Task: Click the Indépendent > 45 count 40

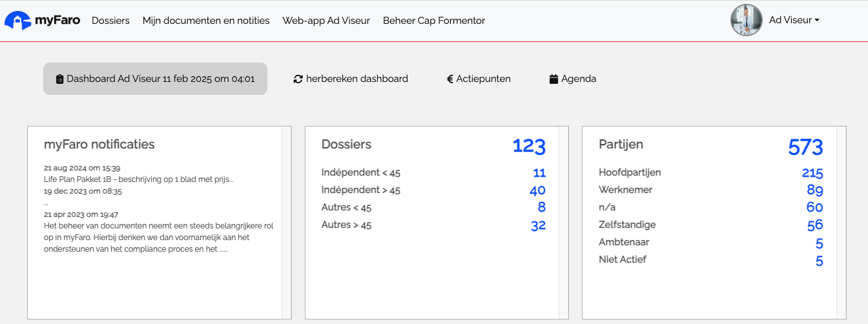Action: pos(537,190)
